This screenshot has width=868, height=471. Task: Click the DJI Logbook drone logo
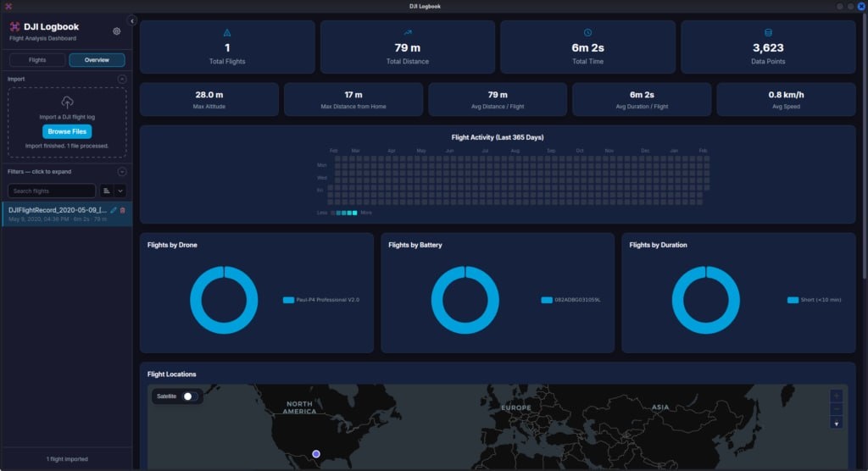click(x=14, y=26)
